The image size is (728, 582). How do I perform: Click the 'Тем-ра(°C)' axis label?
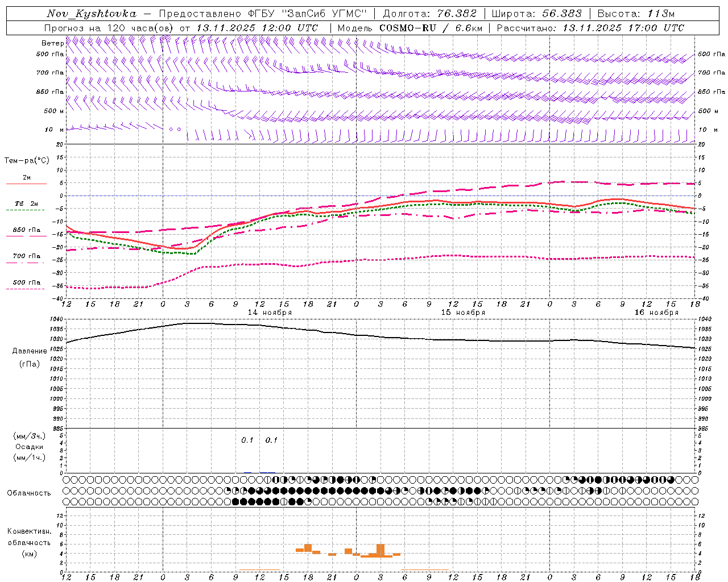(27, 160)
